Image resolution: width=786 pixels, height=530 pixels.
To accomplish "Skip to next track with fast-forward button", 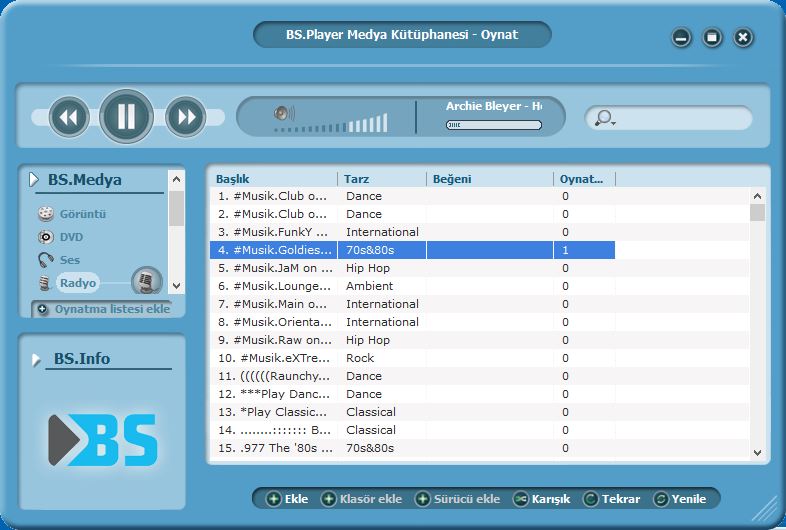I will tap(185, 117).
